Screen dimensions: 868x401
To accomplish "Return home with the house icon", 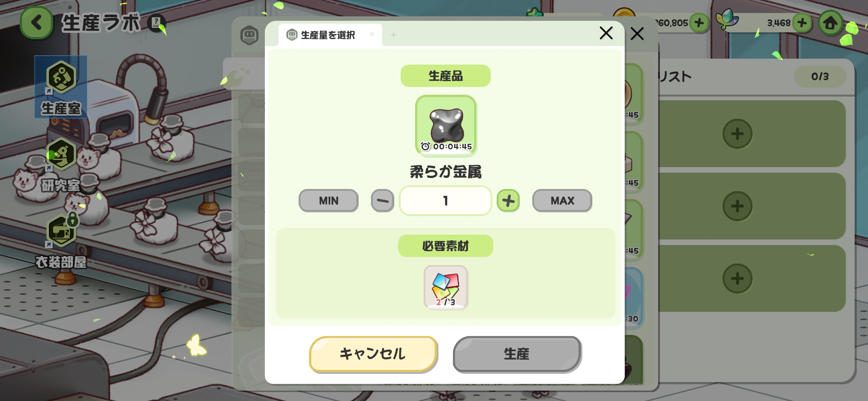I will coord(830,23).
